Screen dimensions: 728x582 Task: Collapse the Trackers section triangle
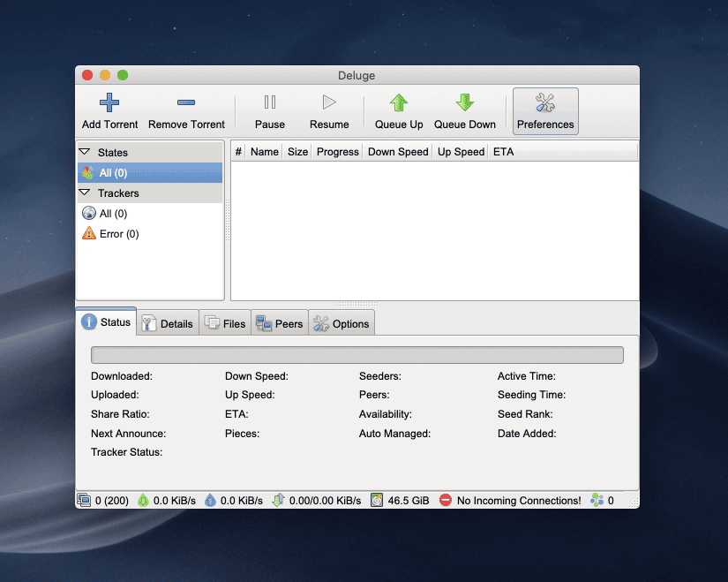point(85,193)
